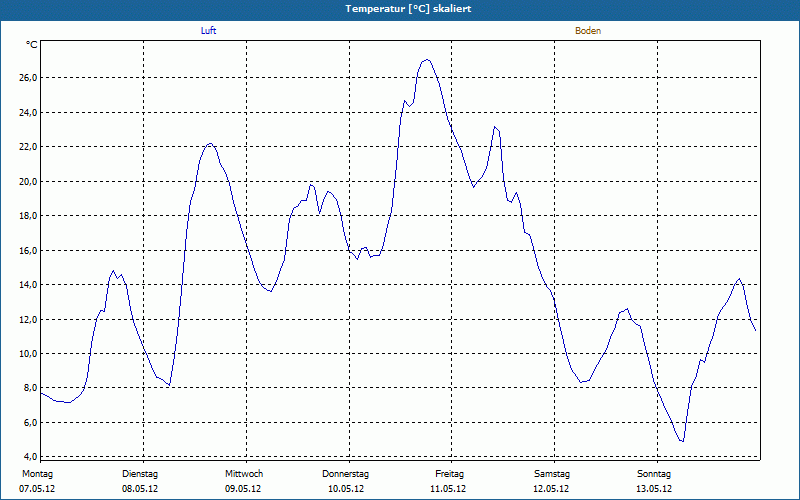
Task: Select the '16,0' y-axis value
Action: point(29,251)
